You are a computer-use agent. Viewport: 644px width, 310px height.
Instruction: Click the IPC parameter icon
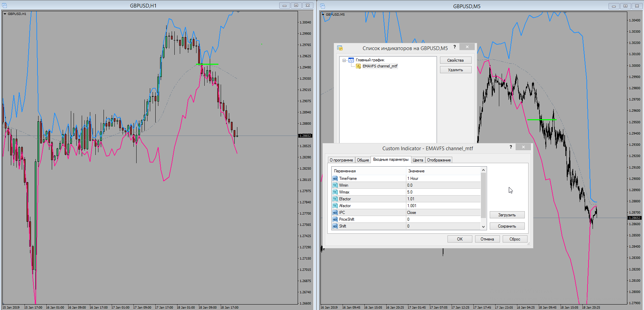[335, 213]
